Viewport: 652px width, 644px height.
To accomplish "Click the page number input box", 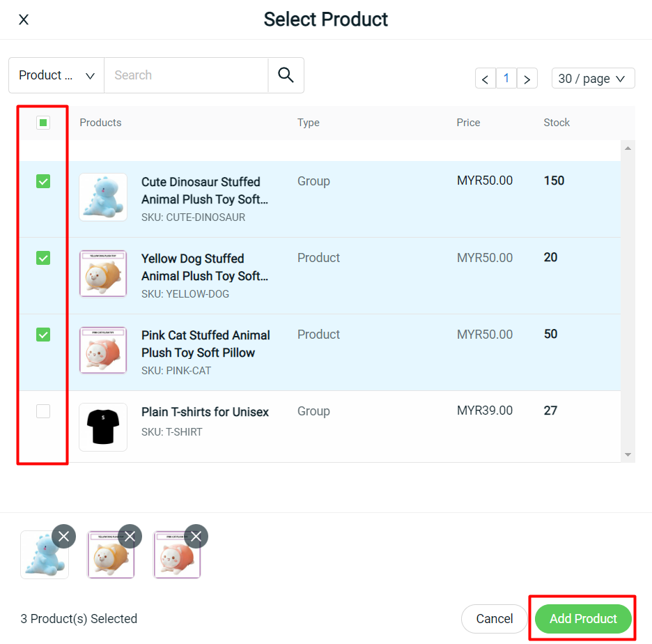I will tap(506, 78).
